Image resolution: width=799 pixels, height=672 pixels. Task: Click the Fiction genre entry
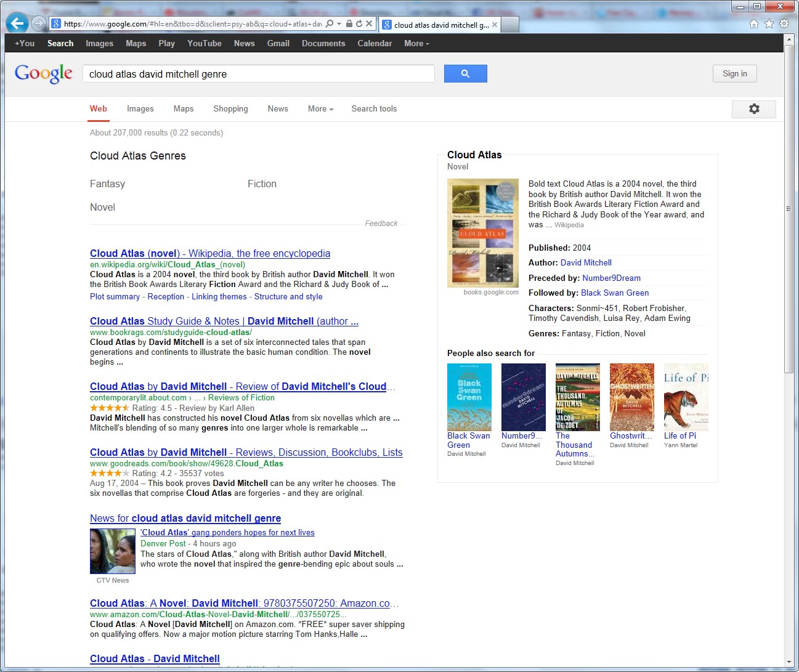pyautogui.click(x=262, y=184)
